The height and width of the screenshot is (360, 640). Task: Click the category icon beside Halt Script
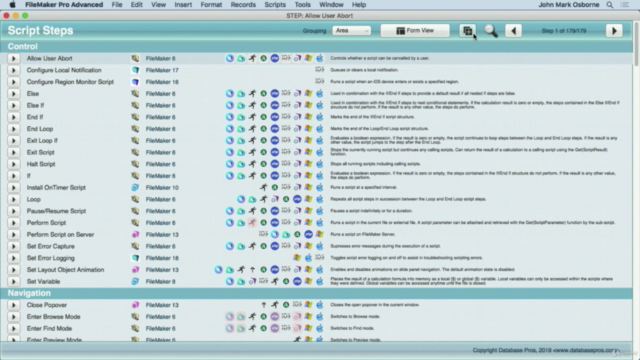click(x=135, y=164)
